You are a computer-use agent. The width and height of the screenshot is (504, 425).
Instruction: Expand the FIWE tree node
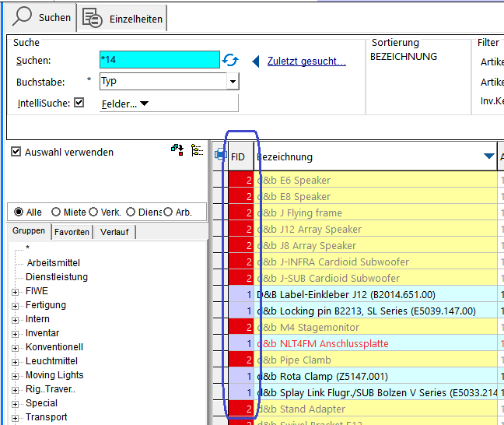click(15, 292)
